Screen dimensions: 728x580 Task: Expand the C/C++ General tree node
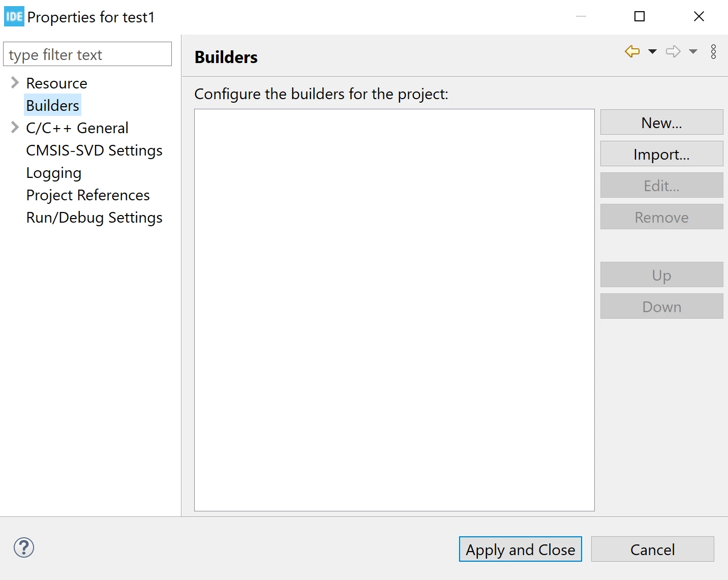tap(15, 127)
